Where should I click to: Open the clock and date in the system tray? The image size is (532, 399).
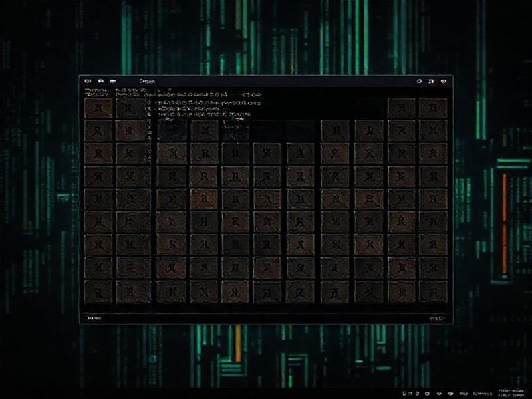point(511,393)
